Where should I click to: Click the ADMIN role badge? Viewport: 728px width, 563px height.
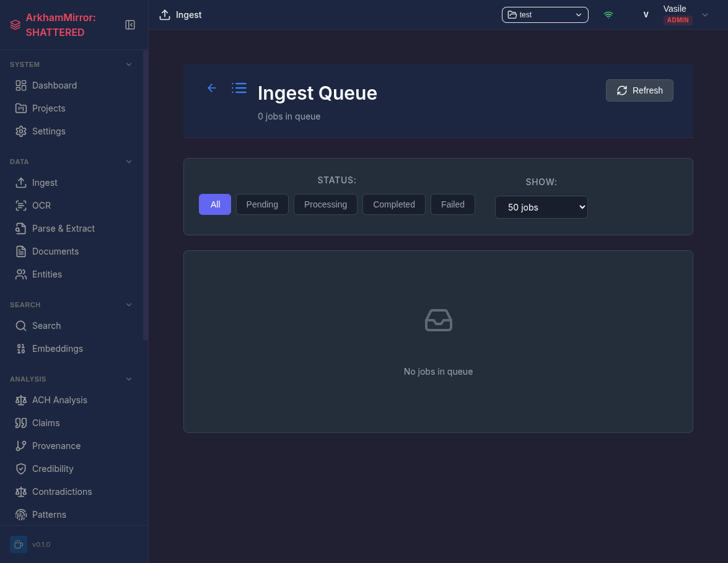pyautogui.click(x=678, y=20)
